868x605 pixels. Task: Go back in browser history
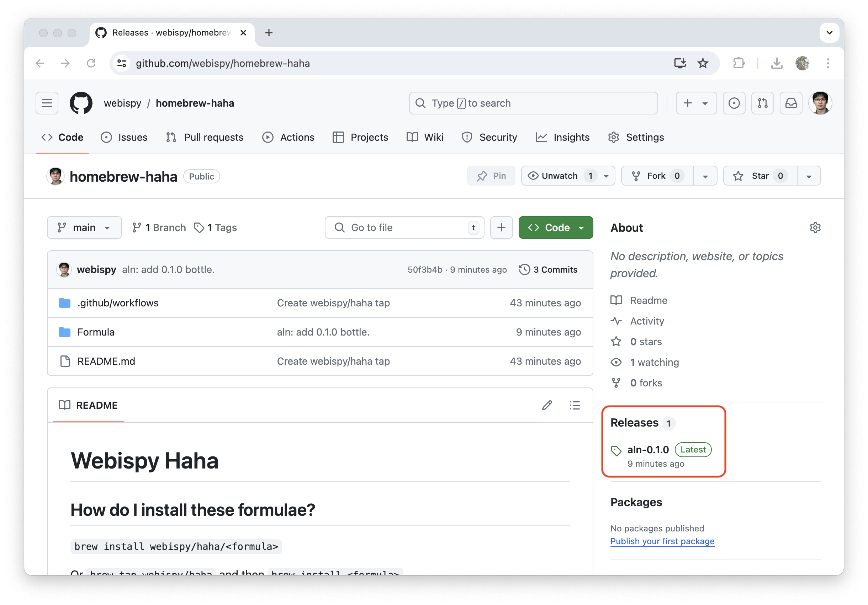click(40, 63)
